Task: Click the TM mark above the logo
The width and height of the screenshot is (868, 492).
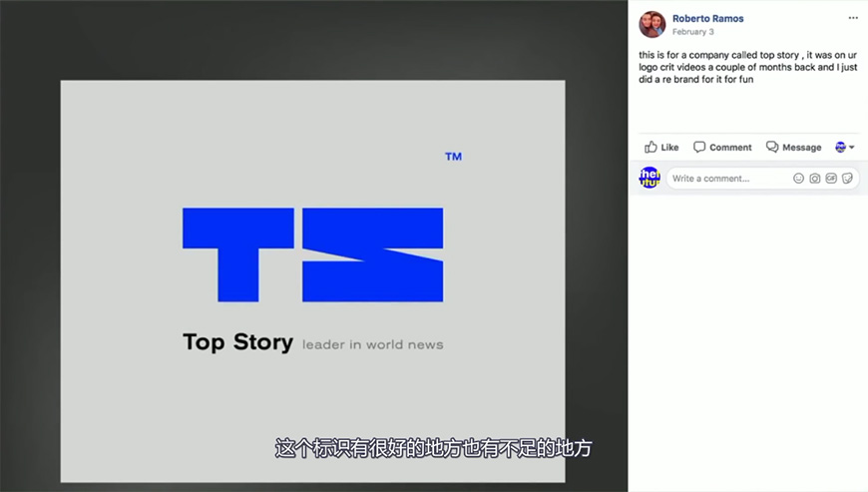Action: pos(453,157)
